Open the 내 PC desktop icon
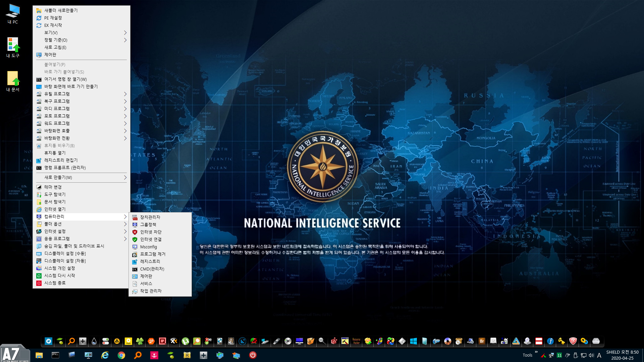The image size is (644, 362). [x=13, y=14]
